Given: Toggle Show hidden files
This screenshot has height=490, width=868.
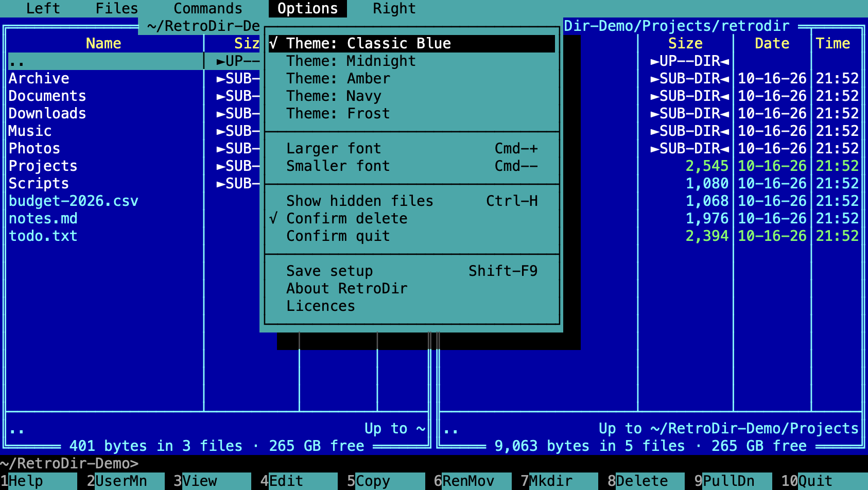Looking at the screenshot, I should click(412, 201).
